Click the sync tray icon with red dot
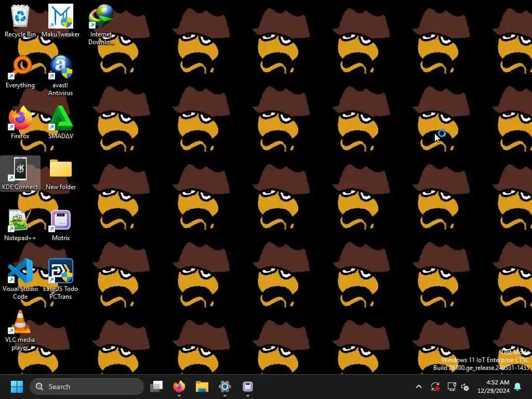Viewport: 532px width, 399px height. (x=435, y=387)
